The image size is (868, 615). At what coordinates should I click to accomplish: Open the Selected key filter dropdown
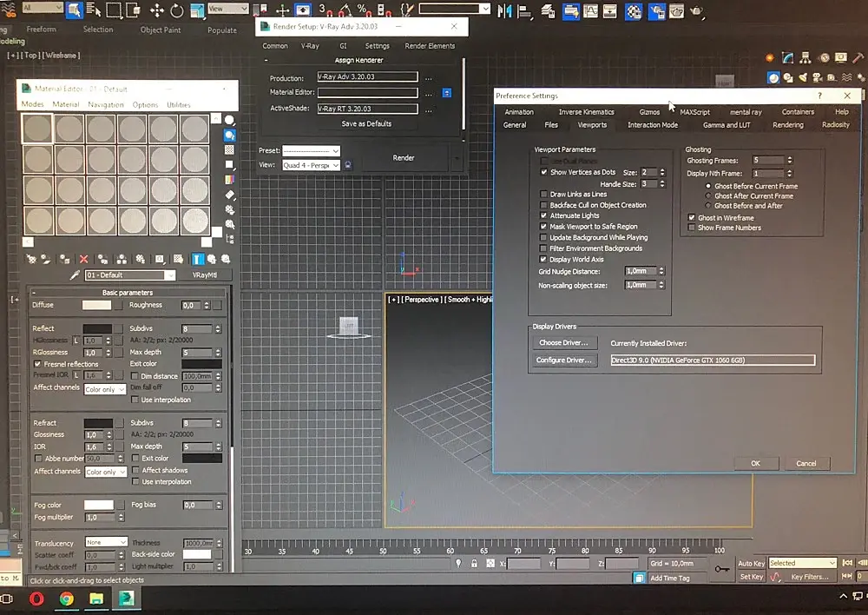coord(802,563)
